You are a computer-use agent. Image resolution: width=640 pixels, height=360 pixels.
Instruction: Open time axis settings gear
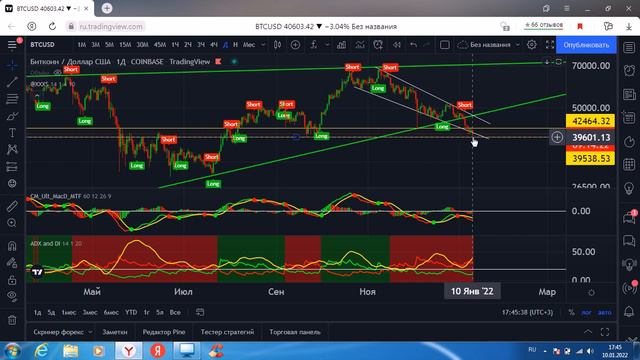[591, 293]
